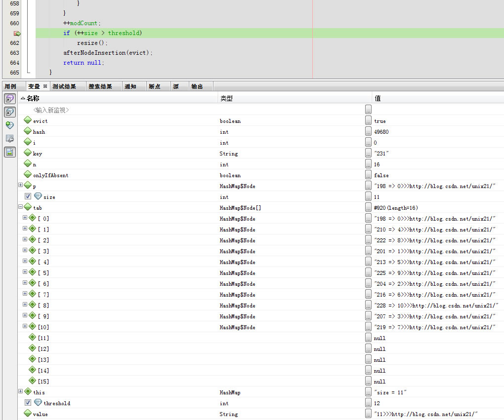Viewport: 504px width, 420px height.
Task: Collapse the tab array node
Action: point(21,207)
